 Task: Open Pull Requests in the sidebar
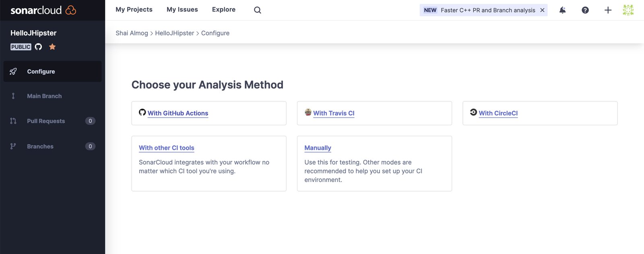pos(52,121)
